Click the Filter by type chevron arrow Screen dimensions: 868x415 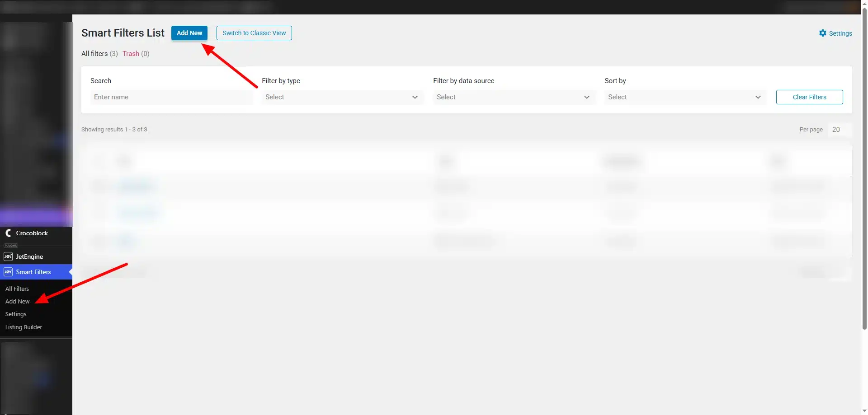[415, 97]
